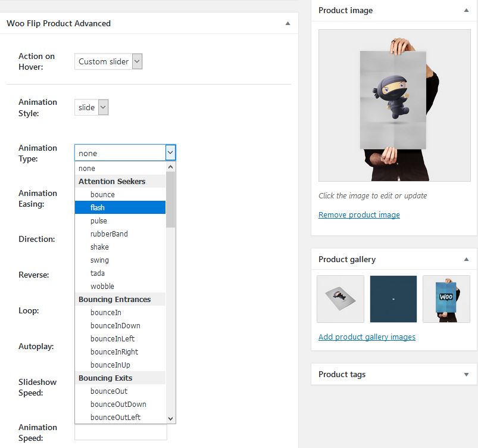
Task: Choose the 'wobble' animation option
Action: click(120, 287)
